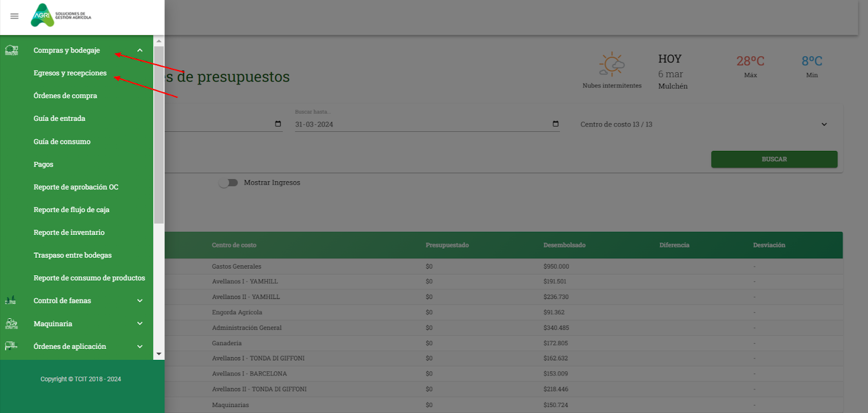Click the $950.000 disbursed amount
The height and width of the screenshot is (413, 868).
[x=556, y=266]
